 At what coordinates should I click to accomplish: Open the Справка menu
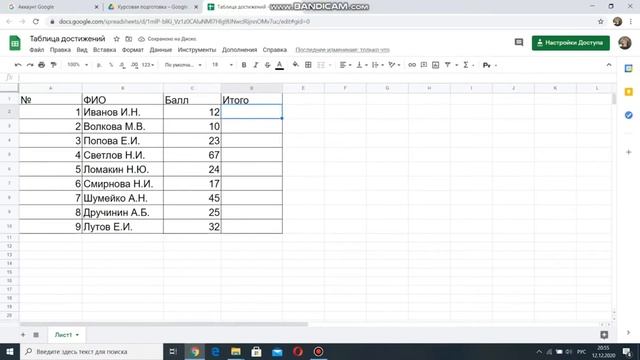pyautogui.click(x=274, y=50)
